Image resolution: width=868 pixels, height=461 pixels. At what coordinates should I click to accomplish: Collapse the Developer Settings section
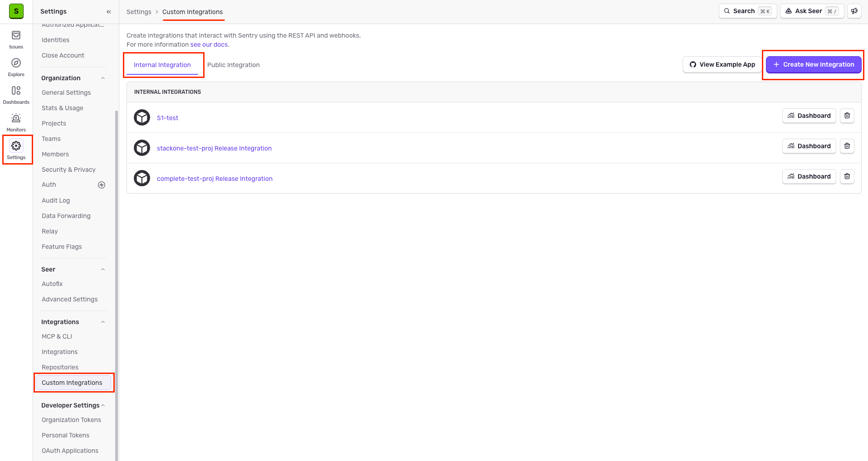(x=103, y=405)
